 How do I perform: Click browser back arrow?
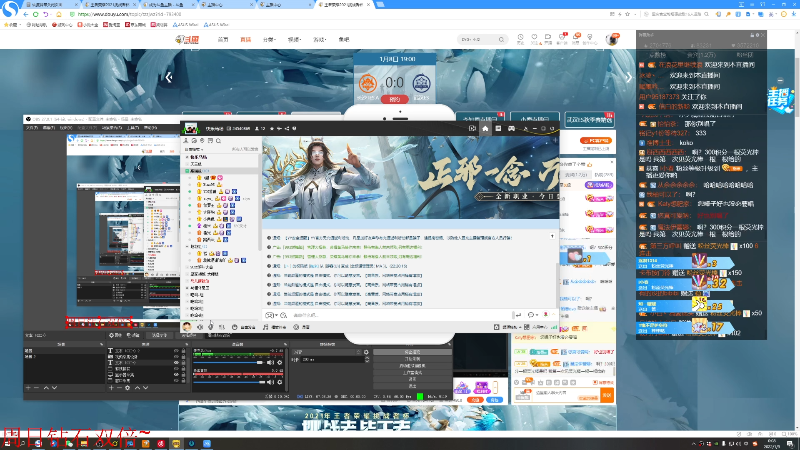click(x=26, y=14)
